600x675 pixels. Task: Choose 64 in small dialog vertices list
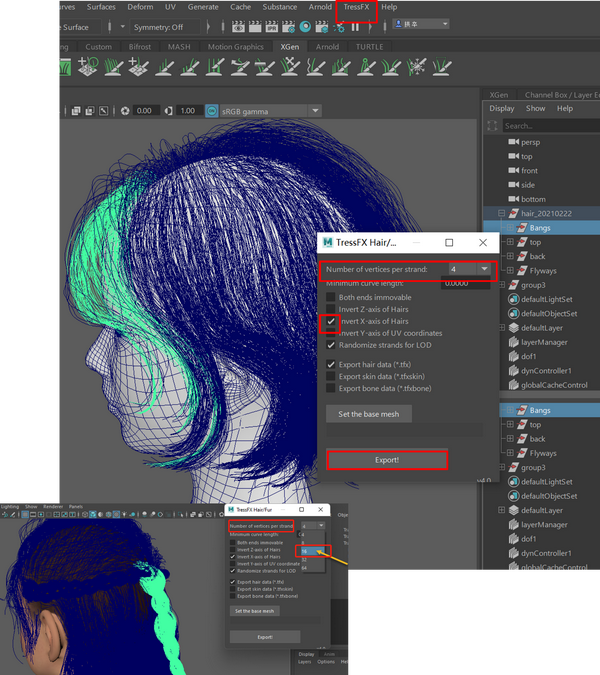312,568
